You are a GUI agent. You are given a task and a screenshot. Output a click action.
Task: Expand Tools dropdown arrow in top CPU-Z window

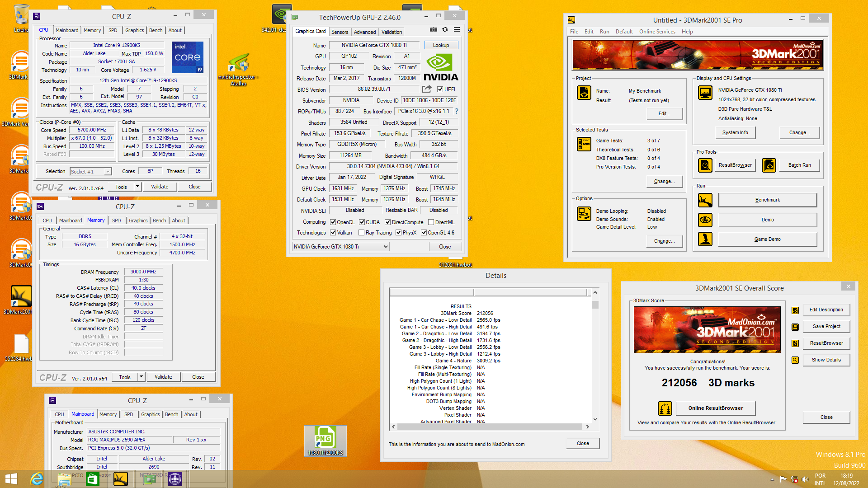pos(137,187)
